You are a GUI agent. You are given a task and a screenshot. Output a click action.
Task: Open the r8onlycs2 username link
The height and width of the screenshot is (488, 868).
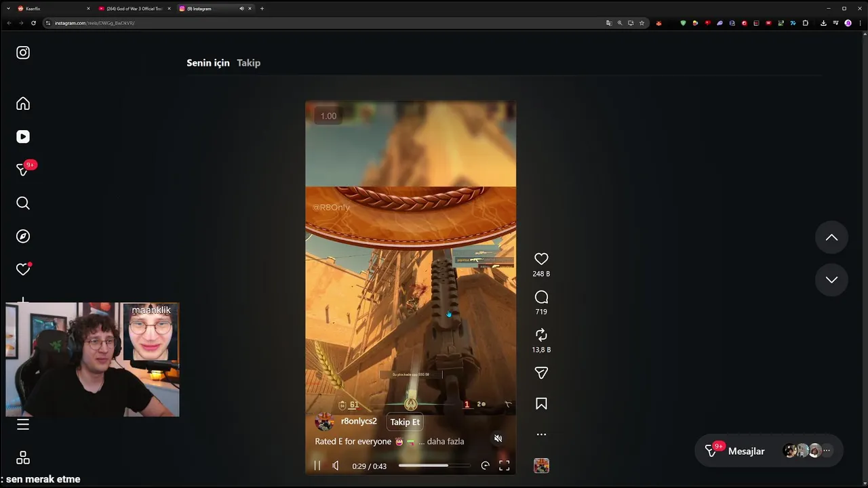tap(359, 422)
